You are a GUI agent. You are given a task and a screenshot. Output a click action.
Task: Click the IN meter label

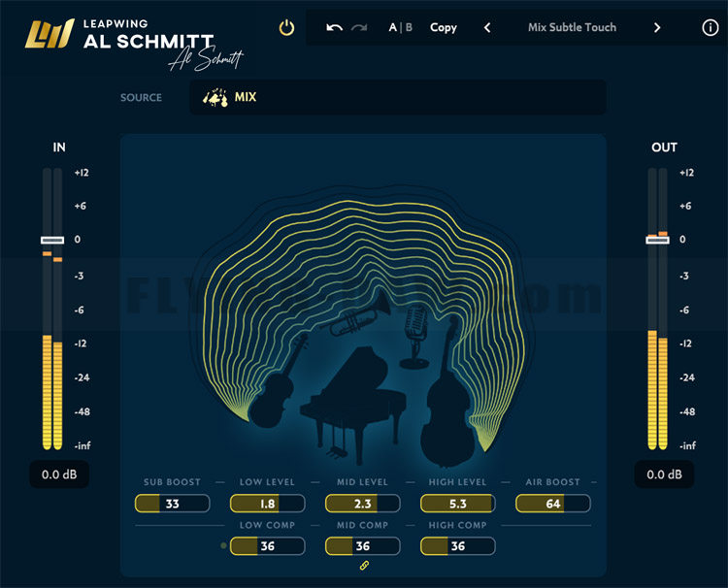[59, 147]
